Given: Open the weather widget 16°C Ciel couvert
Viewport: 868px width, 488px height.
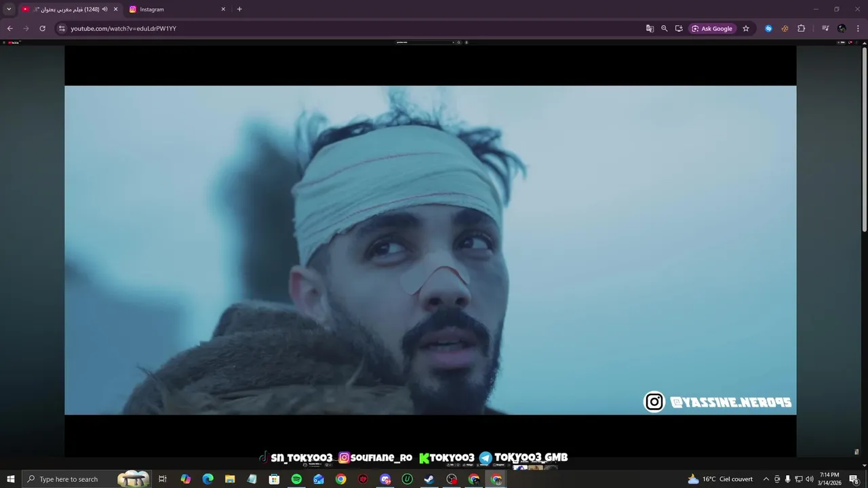Looking at the screenshot, I should click(x=720, y=479).
